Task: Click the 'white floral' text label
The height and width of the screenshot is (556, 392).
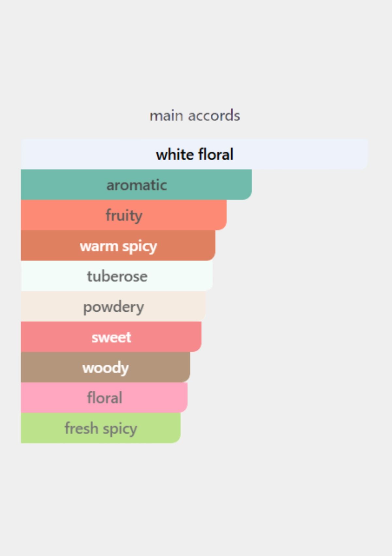Action: (195, 154)
